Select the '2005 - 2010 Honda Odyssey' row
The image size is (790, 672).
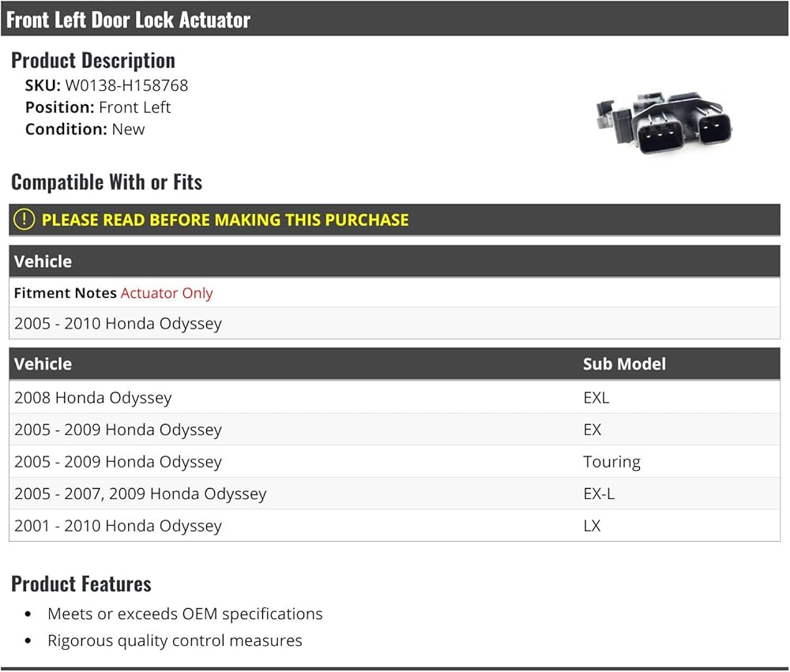point(394,323)
